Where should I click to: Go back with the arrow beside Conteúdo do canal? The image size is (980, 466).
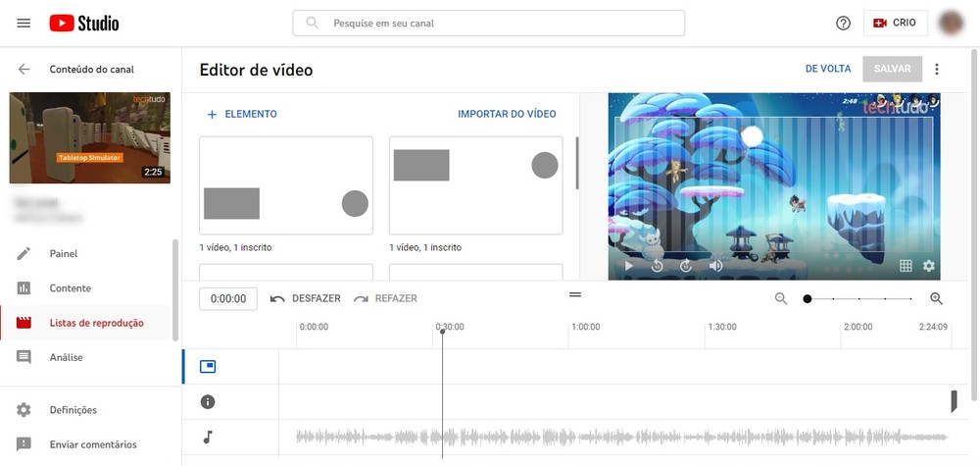pyautogui.click(x=24, y=70)
